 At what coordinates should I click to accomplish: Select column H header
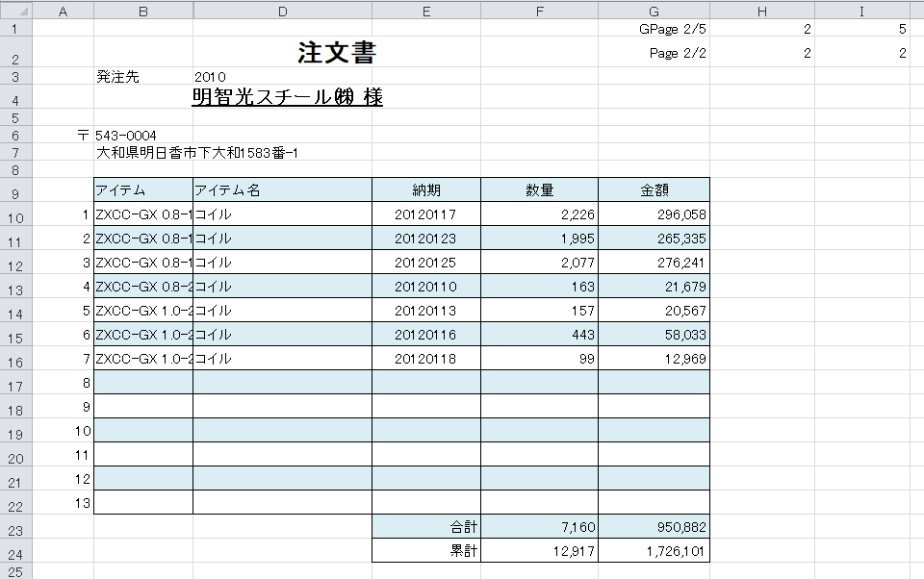click(762, 12)
